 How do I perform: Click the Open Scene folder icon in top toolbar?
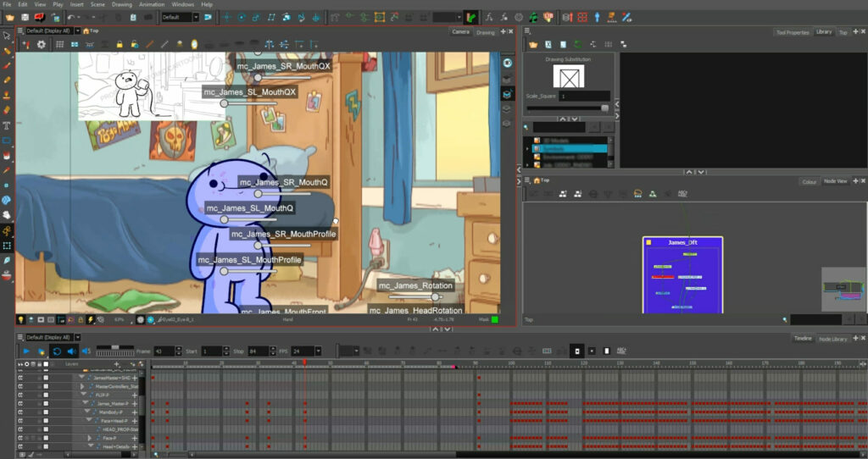[10, 18]
